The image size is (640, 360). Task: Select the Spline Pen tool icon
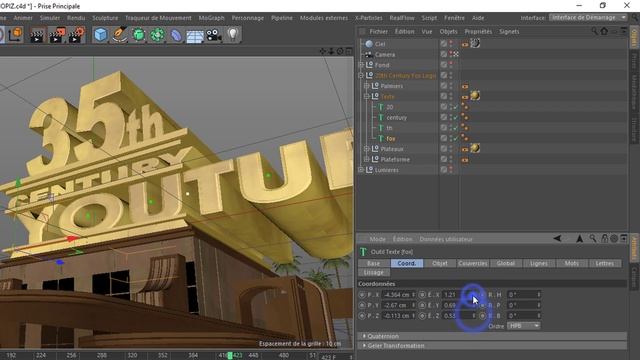[x=120, y=35]
